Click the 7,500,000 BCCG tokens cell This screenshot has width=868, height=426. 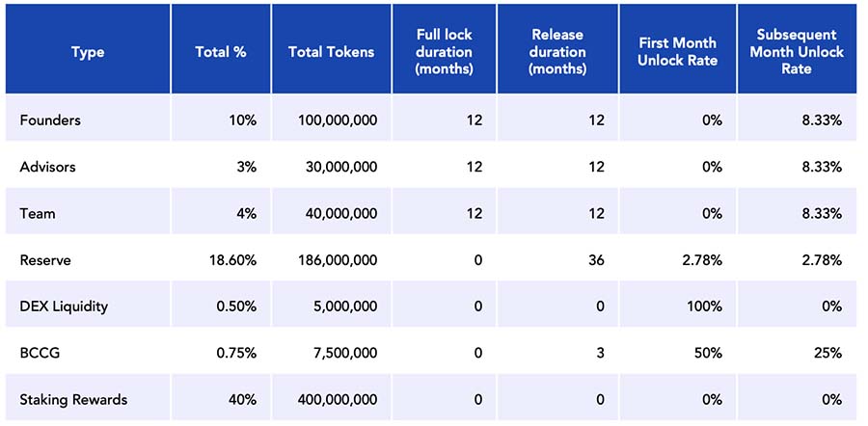346,353
